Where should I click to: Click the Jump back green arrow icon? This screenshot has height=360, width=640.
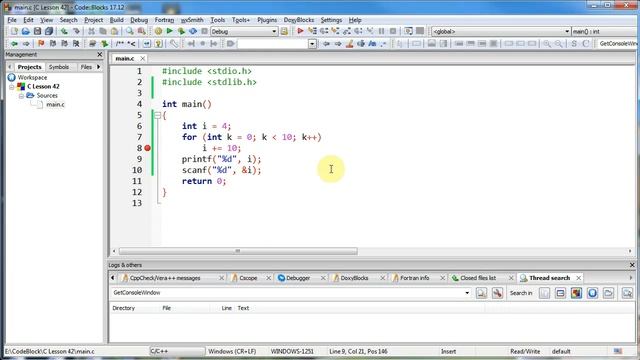(x=14, y=43)
